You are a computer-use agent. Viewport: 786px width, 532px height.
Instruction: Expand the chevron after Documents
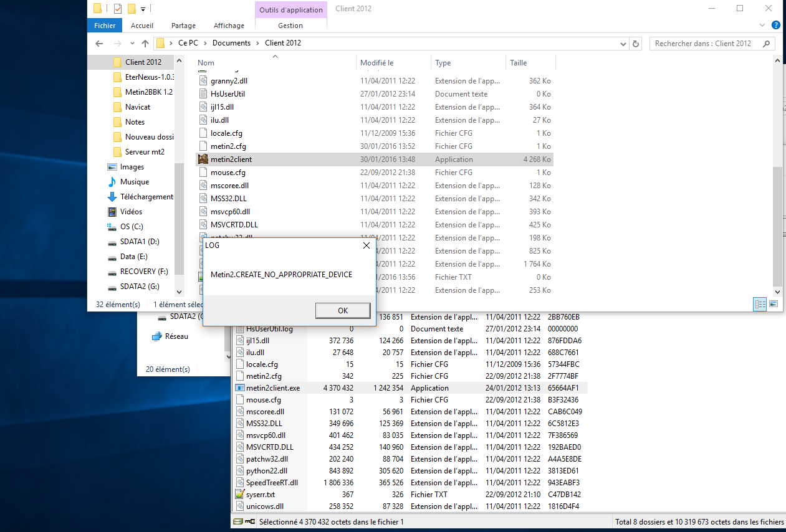coord(257,44)
